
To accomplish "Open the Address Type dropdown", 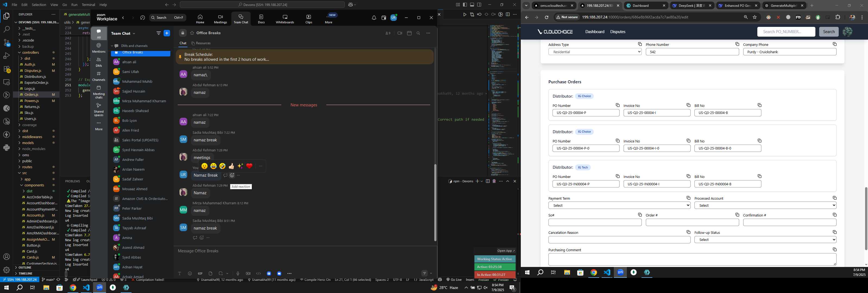I will pos(595,52).
